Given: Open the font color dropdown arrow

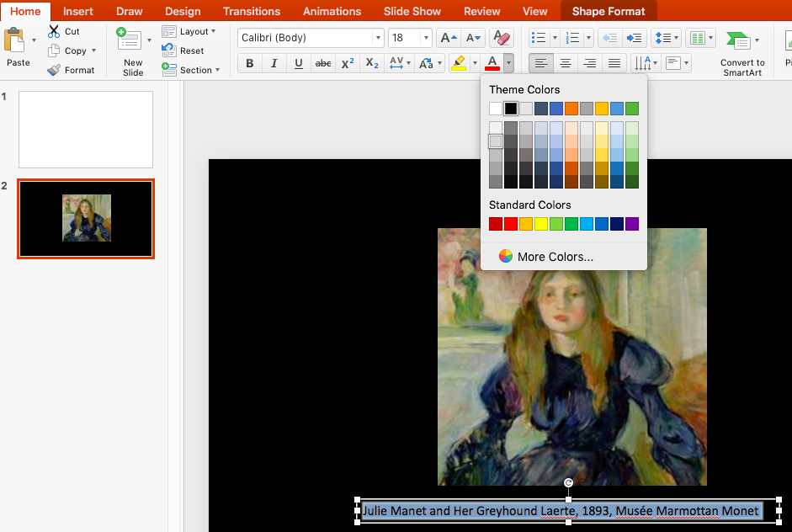Looking at the screenshot, I should (x=508, y=63).
